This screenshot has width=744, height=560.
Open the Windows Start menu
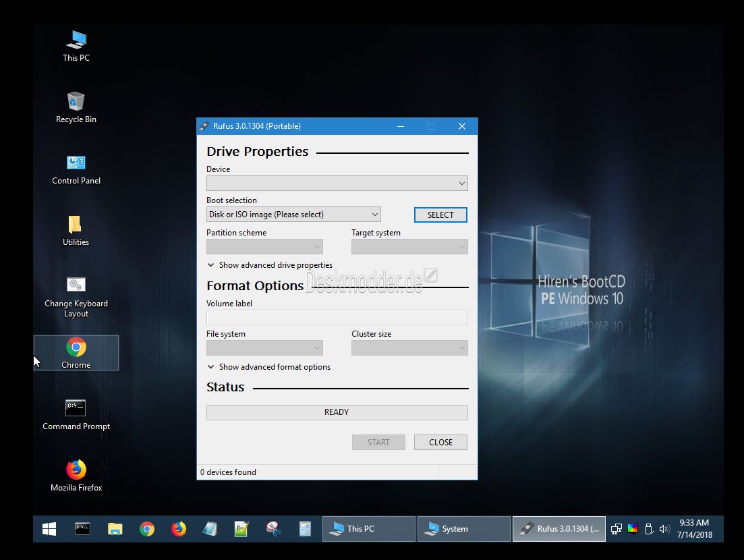(49, 529)
